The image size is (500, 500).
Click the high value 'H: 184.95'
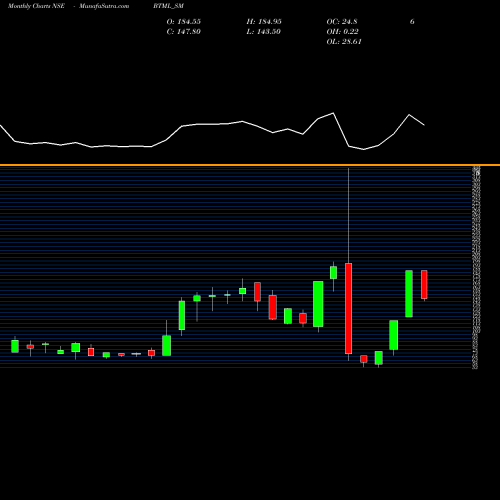point(264,22)
